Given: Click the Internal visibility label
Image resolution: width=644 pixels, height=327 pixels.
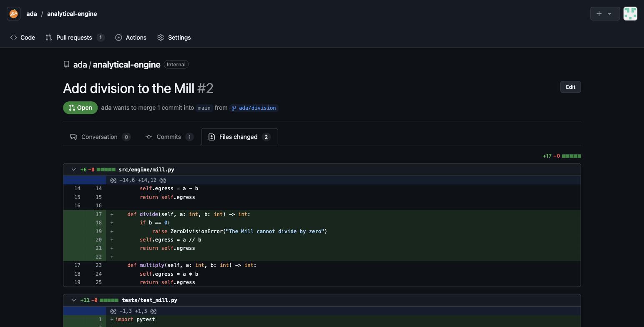Looking at the screenshot, I should point(176,65).
